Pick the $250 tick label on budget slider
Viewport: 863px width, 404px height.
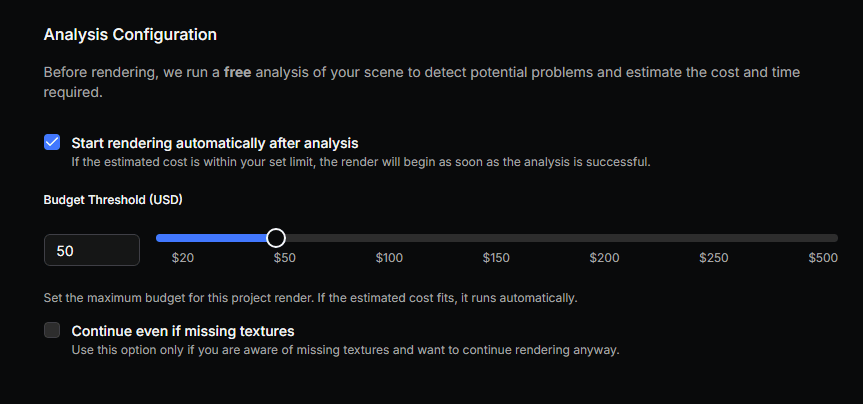[x=714, y=258]
